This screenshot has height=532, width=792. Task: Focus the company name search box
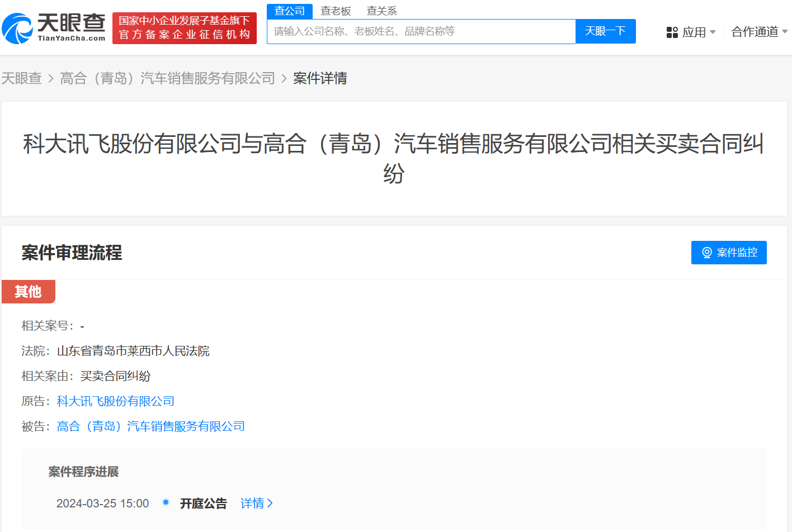[421, 31]
